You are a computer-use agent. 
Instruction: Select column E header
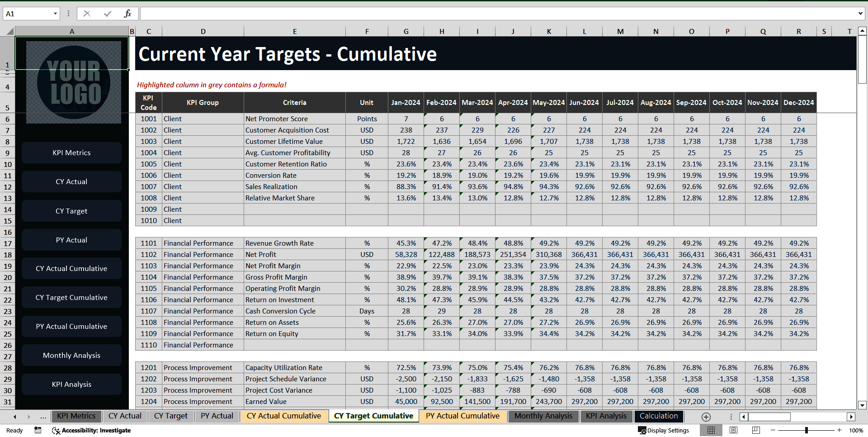(295, 31)
